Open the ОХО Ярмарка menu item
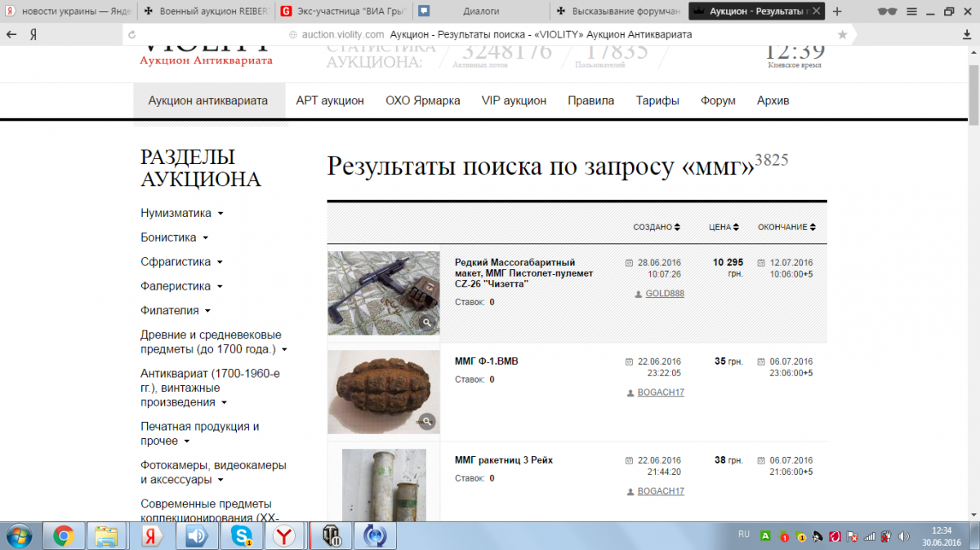980x550 pixels. click(x=423, y=101)
